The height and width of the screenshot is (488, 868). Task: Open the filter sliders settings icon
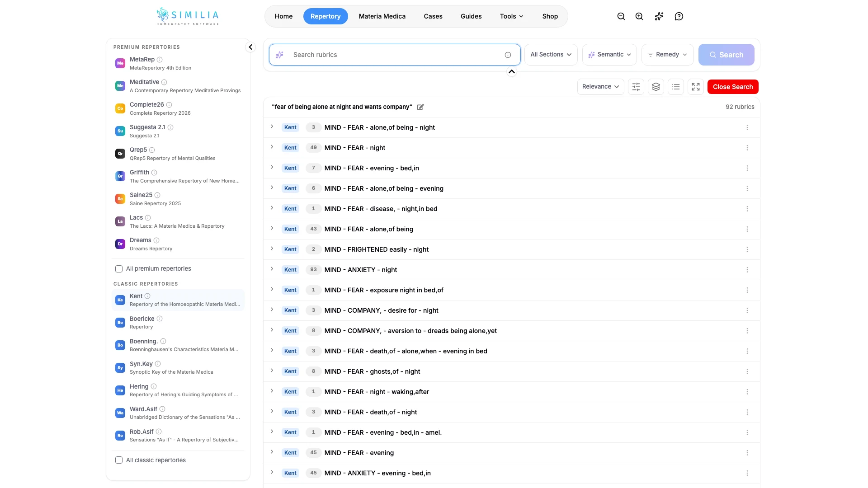(636, 87)
